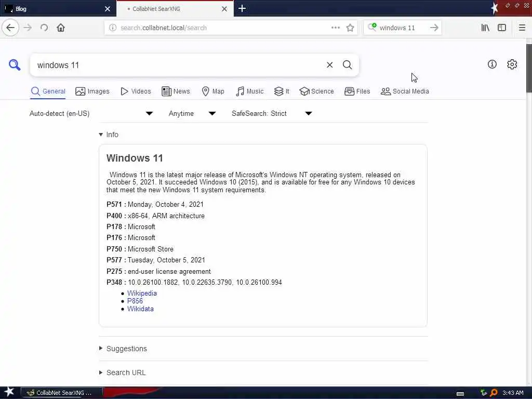This screenshot has height=399, width=532.
Task: Open the Anytime time range dropdown
Action: 192,113
